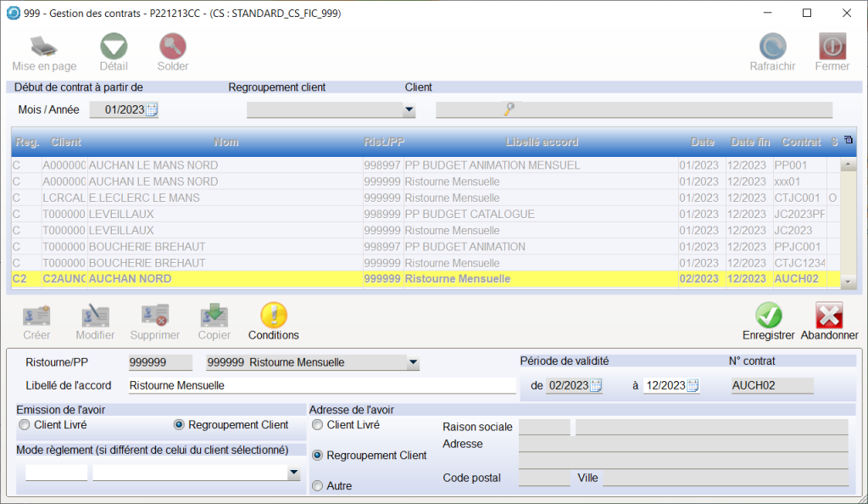
Task: Select Regroupement Client under Emission de l'avoir
Action: 179,424
